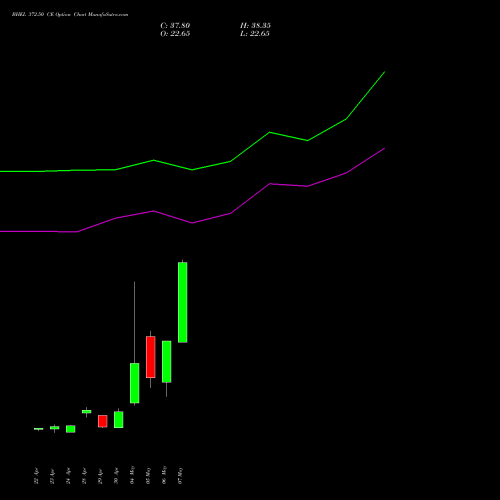Select the low value 'L: 22.65'
The image size is (500, 500).
click(x=255, y=34)
